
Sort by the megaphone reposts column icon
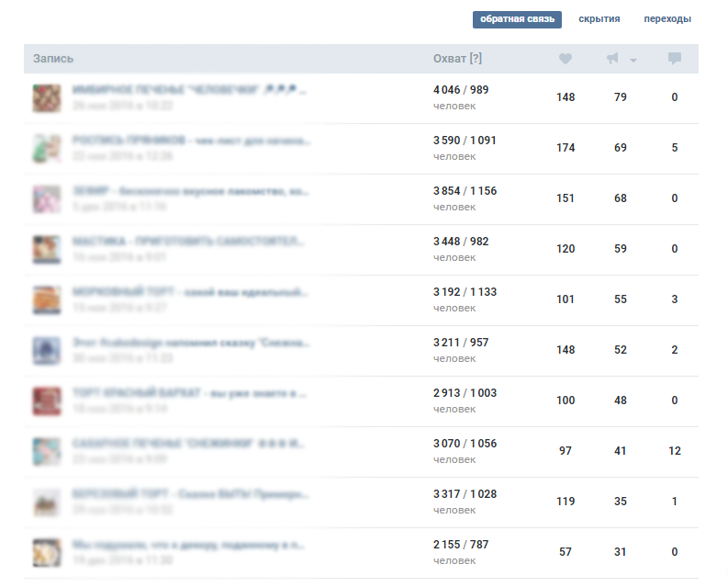tap(612, 59)
